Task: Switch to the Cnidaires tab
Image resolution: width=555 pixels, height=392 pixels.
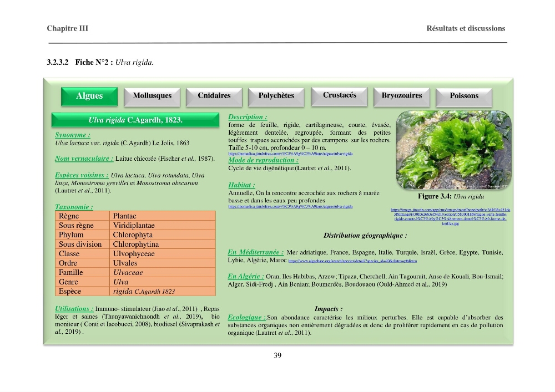Action: [x=214, y=97]
